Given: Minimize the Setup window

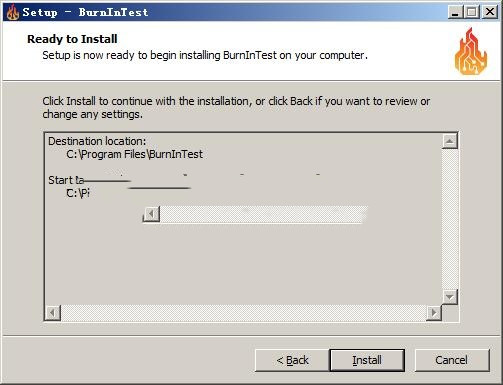Looking at the screenshot, I should [455, 12].
